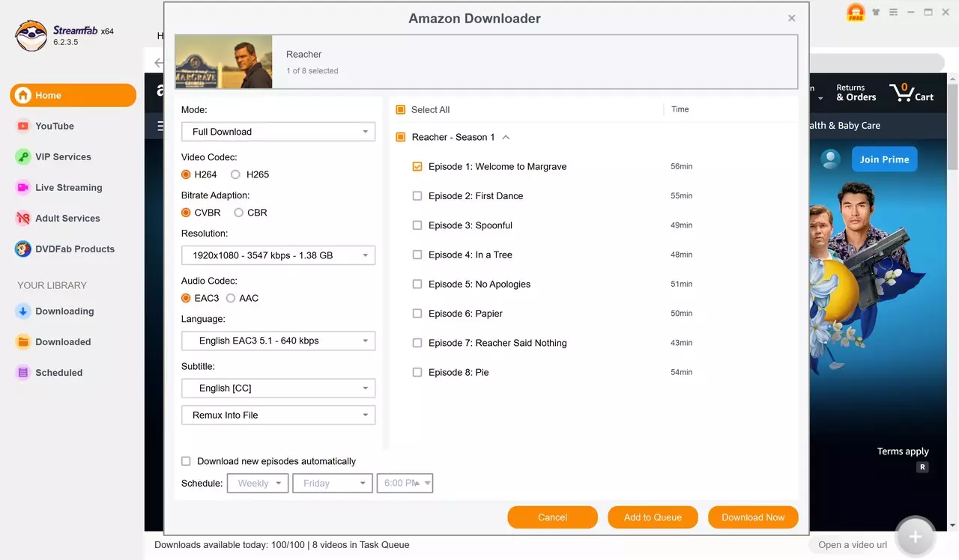Open Returns & Orders link
This screenshot has width=959, height=560.
tap(856, 93)
